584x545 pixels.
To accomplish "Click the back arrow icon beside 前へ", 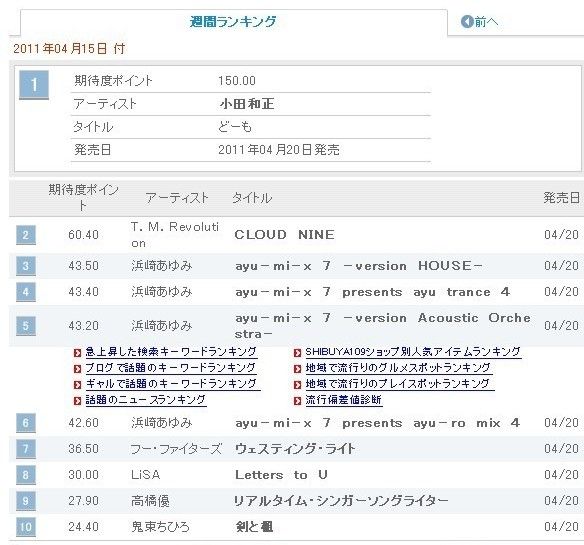I will pyautogui.click(x=467, y=22).
